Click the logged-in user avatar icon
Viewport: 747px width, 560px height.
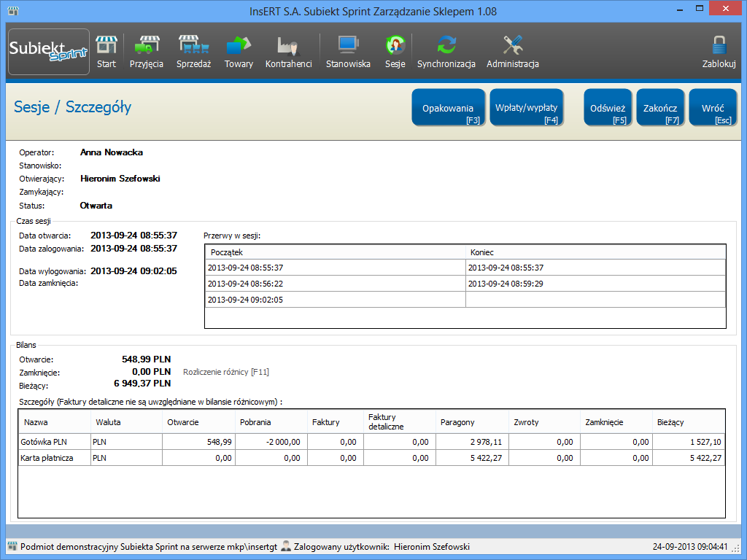click(286, 546)
